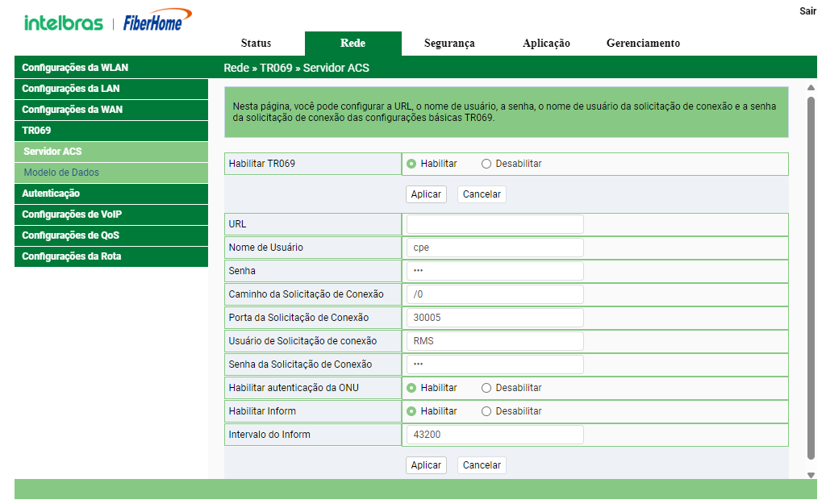This screenshot has width=826, height=504.
Task: Expand Configurações da LAN menu
Action: pyautogui.click(x=111, y=89)
